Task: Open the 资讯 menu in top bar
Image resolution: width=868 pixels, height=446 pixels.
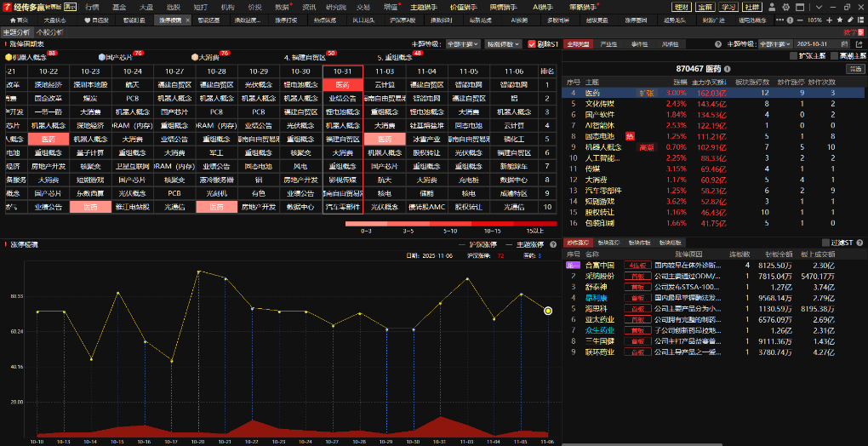Action: tap(309, 7)
